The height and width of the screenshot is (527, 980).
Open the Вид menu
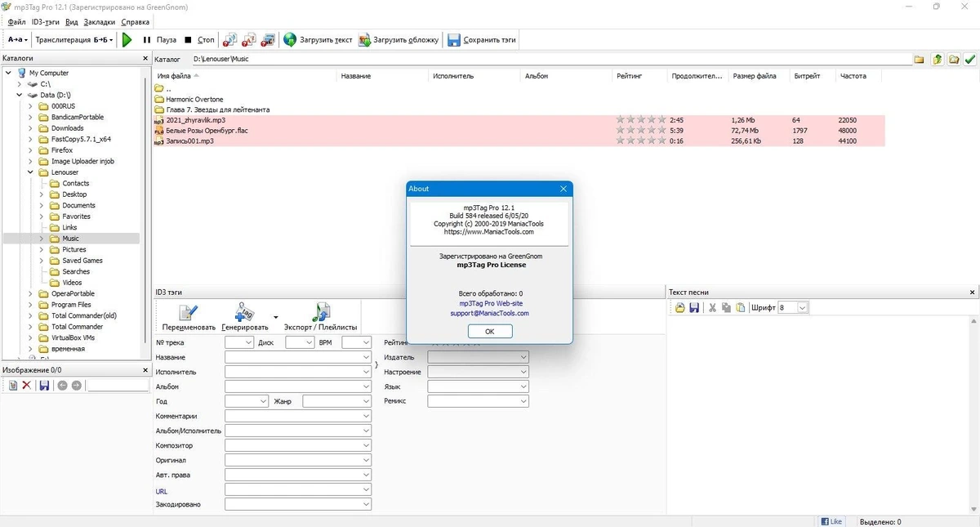pos(72,22)
